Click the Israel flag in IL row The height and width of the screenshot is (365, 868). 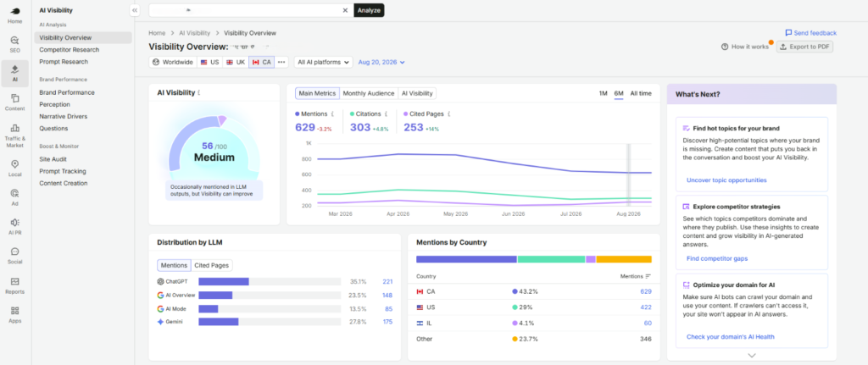pyautogui.click(x=420, y=323)
